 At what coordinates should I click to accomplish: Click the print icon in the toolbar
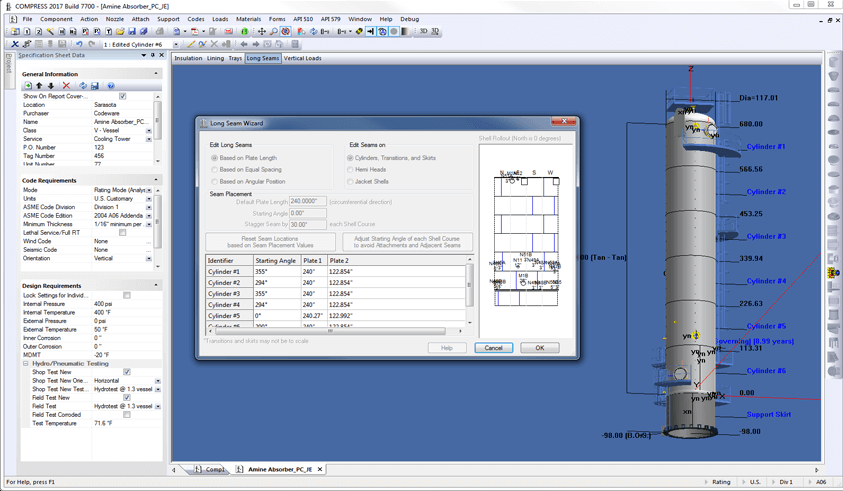[159, 31]
